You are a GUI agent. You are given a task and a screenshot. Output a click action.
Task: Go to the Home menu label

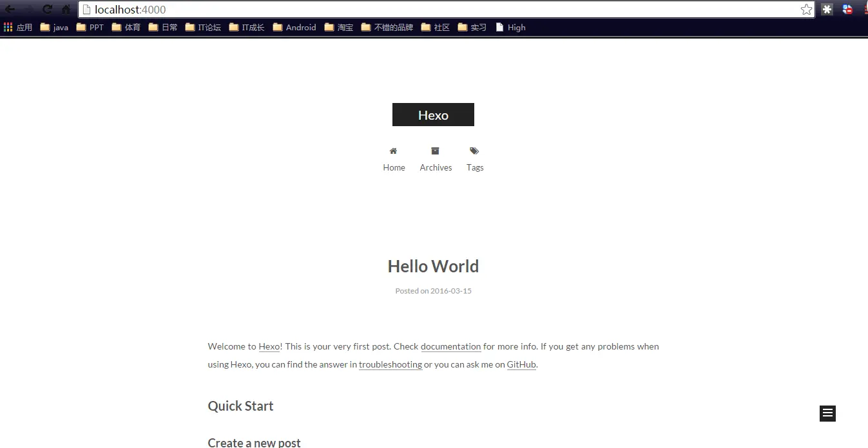(394, 167)
